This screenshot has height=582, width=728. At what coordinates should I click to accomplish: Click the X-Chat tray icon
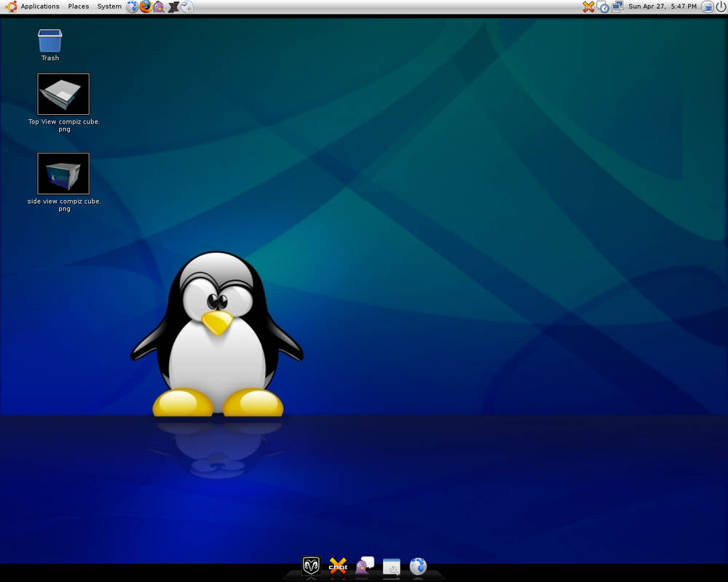pyautogui.click(x=588, y=7)
